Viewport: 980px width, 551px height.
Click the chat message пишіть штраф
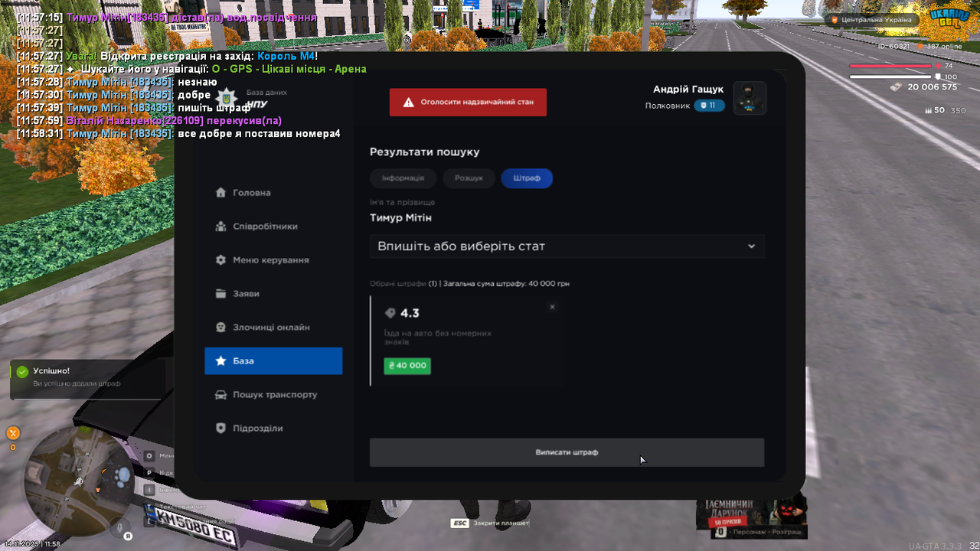click(x=214, y=108)
